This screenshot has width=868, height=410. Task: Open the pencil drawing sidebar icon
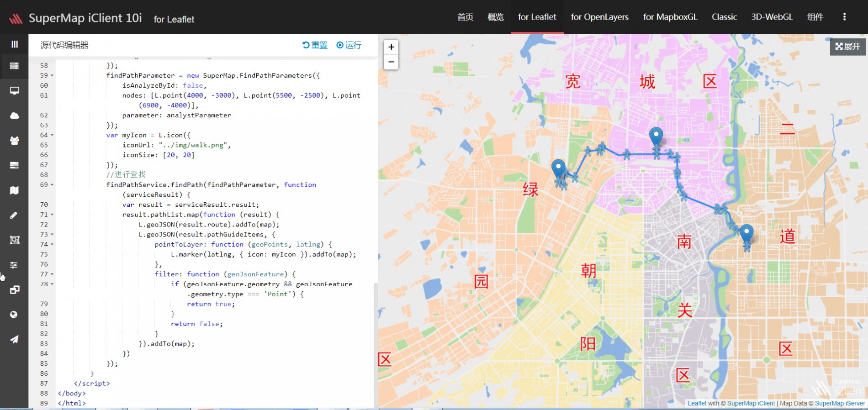click(x=14, y=215)
